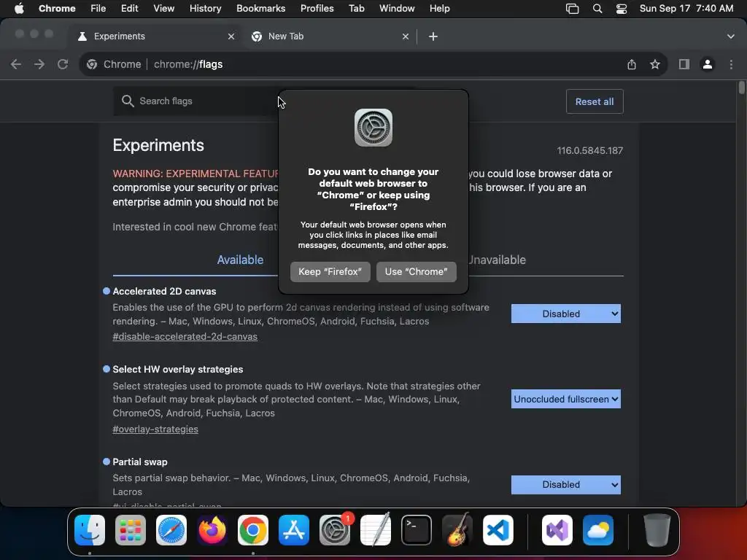Expand the tab search chevron
The width and height of the screenshot is (747, 560).
[x=731, y=36]
